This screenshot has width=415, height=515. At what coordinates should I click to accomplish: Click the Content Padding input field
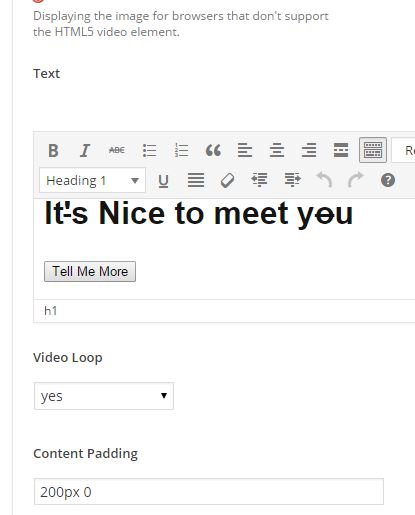coord(209,492)
